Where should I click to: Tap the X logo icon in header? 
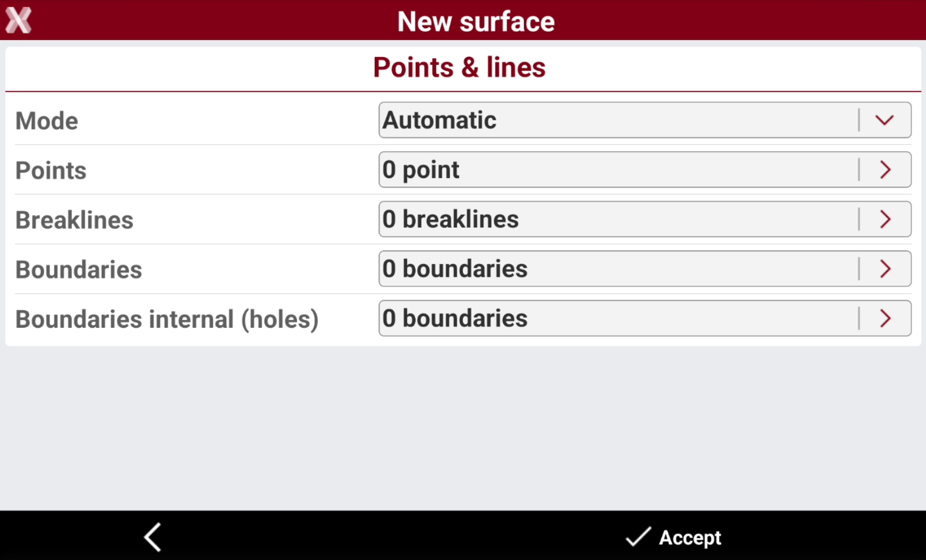coord(18,20)
